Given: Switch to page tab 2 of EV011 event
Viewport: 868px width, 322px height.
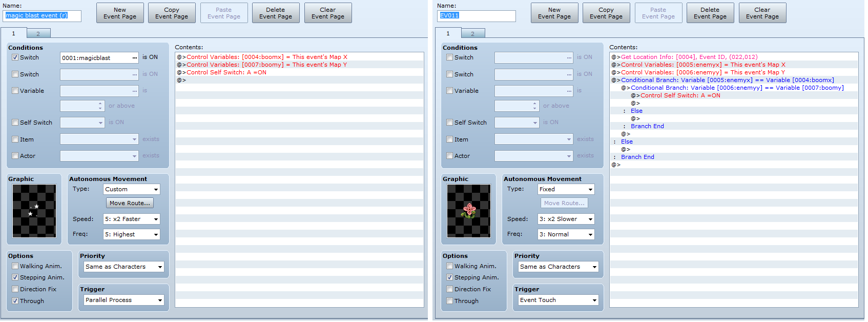Looking at the screenshot, I should 472,34.
